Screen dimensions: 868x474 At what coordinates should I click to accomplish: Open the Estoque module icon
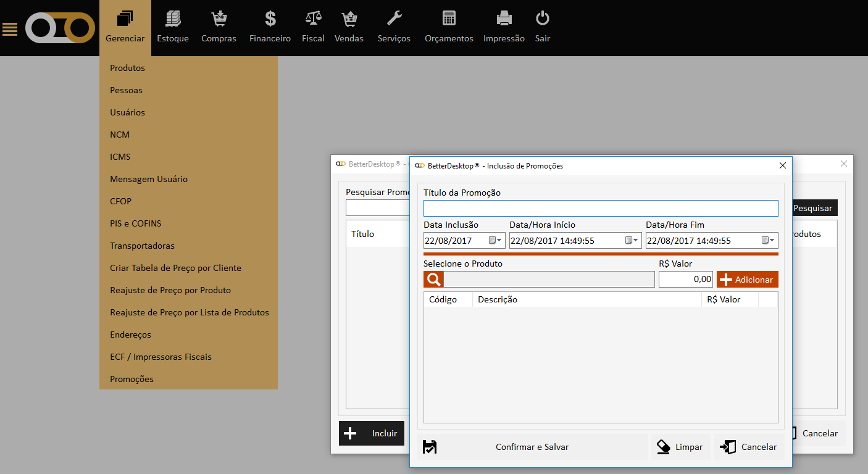173,19
